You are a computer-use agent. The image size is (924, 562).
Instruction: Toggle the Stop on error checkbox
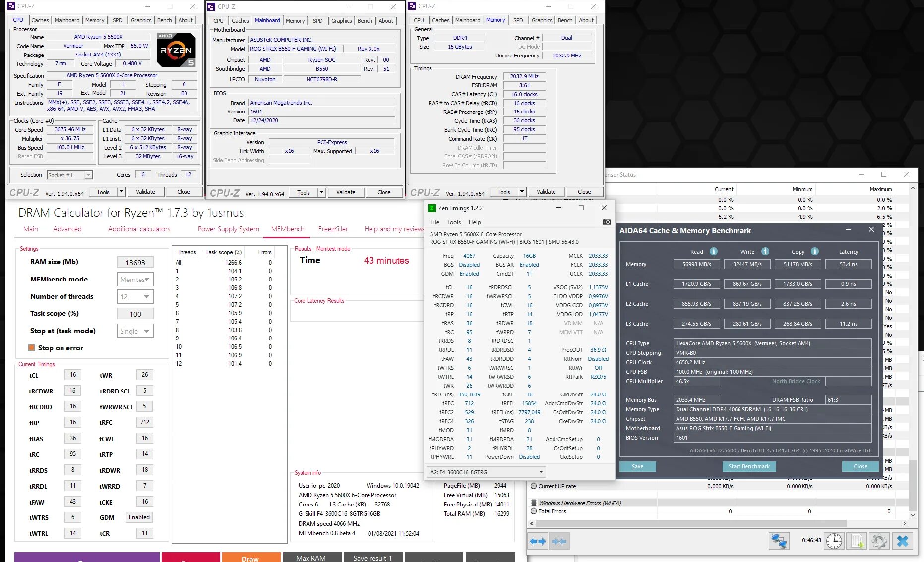[x=32, y=348]
